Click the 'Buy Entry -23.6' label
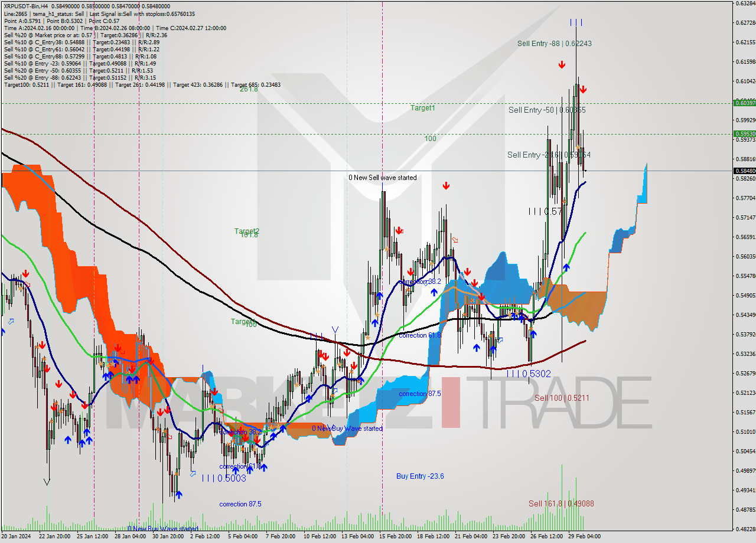The height and width of the screenshot is (543, 756). (x=420, y=476)
